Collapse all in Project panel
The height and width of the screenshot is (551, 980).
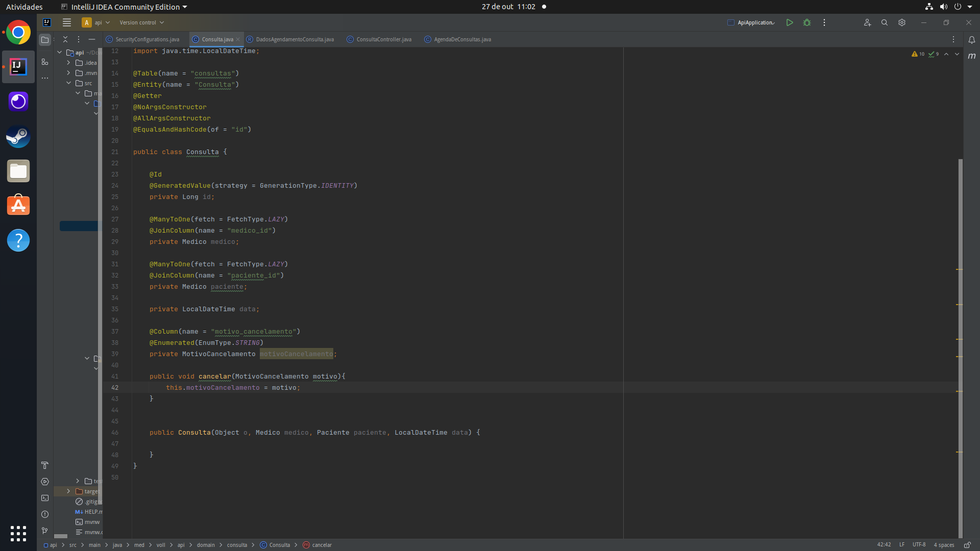point(65,39)
